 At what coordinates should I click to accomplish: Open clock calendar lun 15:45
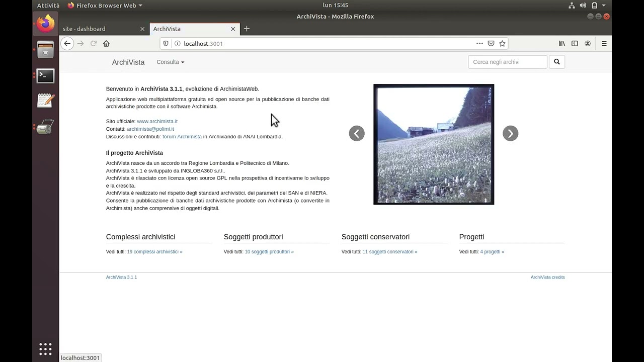pos(336,5)
